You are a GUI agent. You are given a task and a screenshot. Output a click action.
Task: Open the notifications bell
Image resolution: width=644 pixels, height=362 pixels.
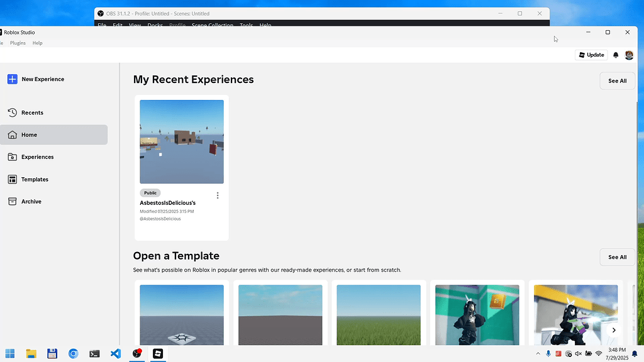pos(616,55)
